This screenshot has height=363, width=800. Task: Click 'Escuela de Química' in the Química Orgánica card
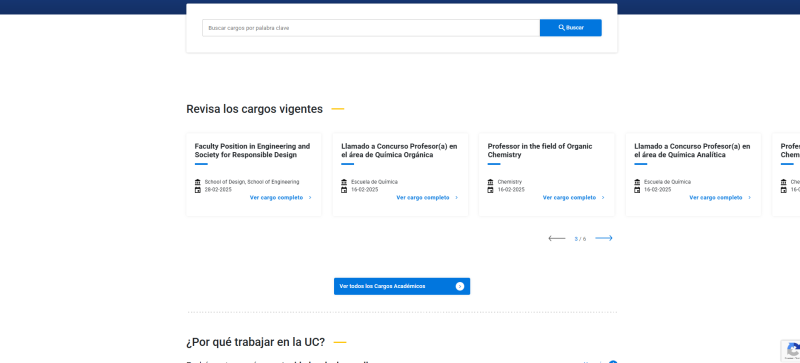pyautogui.click(x=374, y=182)
